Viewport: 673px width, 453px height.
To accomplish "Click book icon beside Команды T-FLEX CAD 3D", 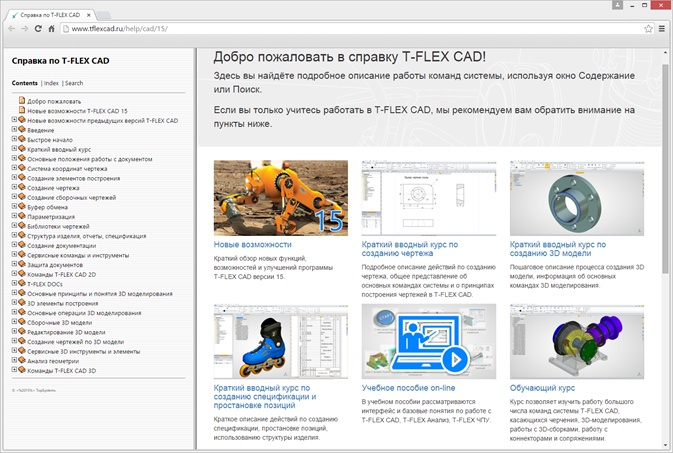I will click(22, 370).
